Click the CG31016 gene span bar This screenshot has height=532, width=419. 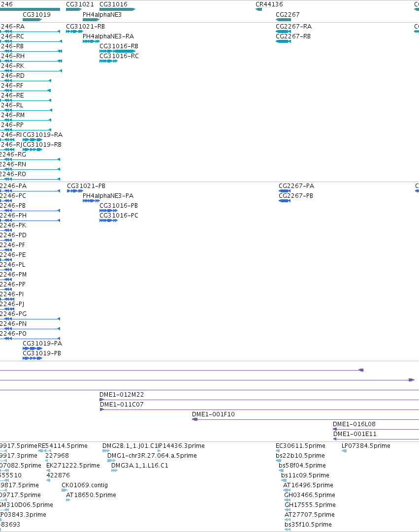[118, 9]
